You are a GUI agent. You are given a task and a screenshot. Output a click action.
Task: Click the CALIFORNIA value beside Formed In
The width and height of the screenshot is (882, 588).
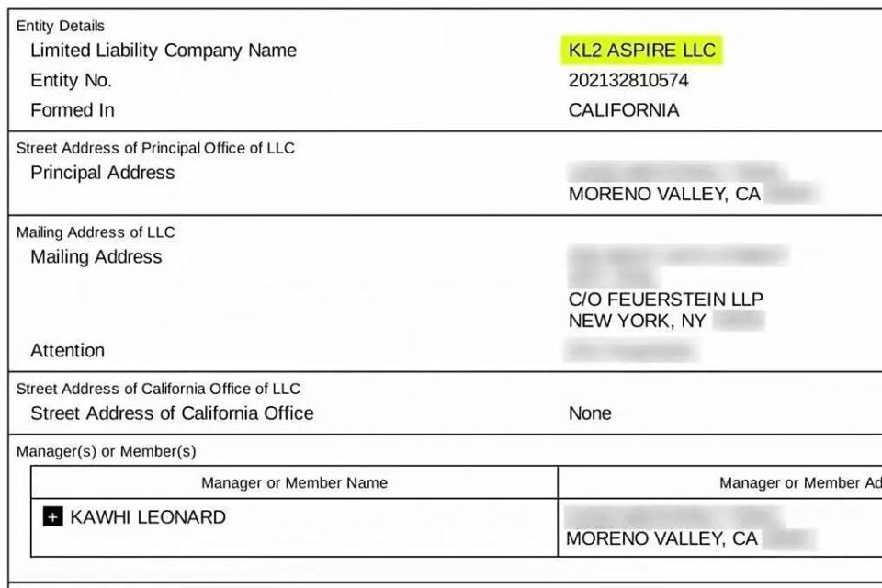624,110
